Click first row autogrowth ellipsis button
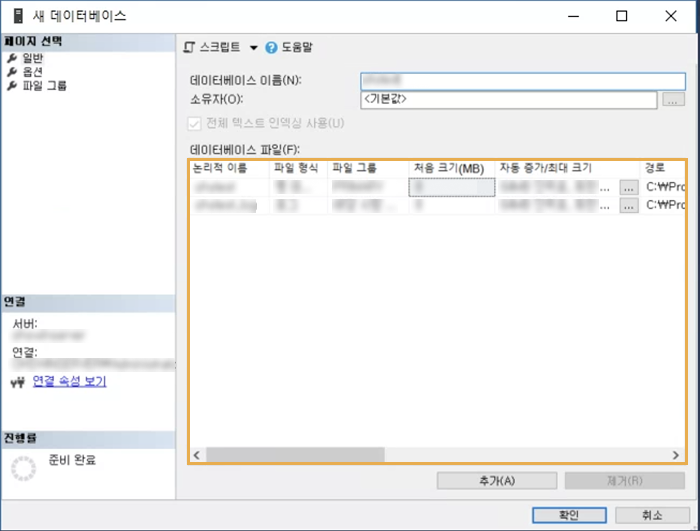This screenshot has width=700, height=531. pyautogui.click(x=628, y=187)
